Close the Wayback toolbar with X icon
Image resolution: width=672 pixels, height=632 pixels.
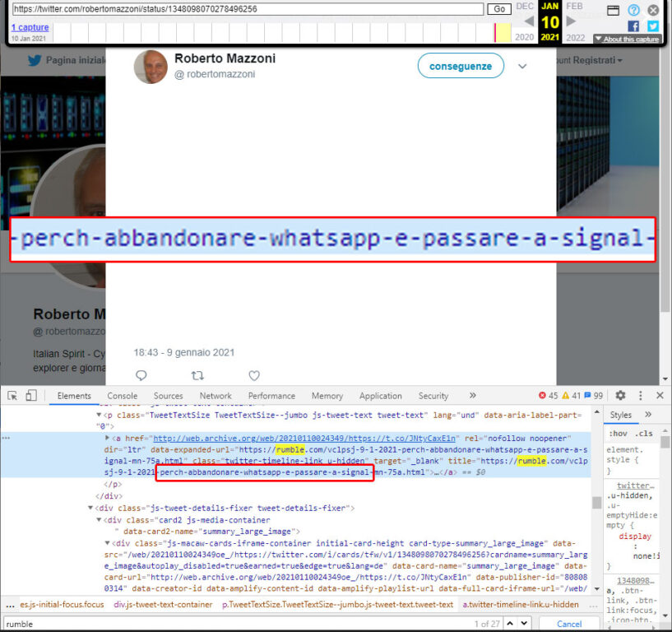tap(653, 10)
